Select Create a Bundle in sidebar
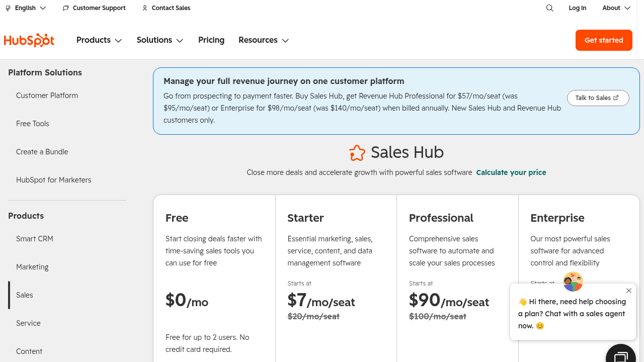The image size is (644, 362). 42,152
